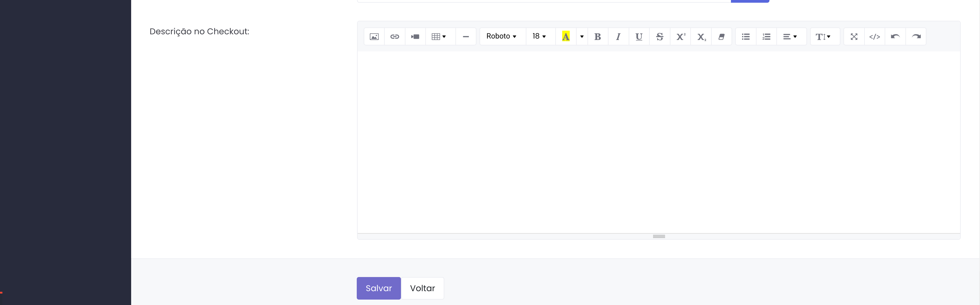
Task: Open the line height menu
Action: click(x=823, y=36)
